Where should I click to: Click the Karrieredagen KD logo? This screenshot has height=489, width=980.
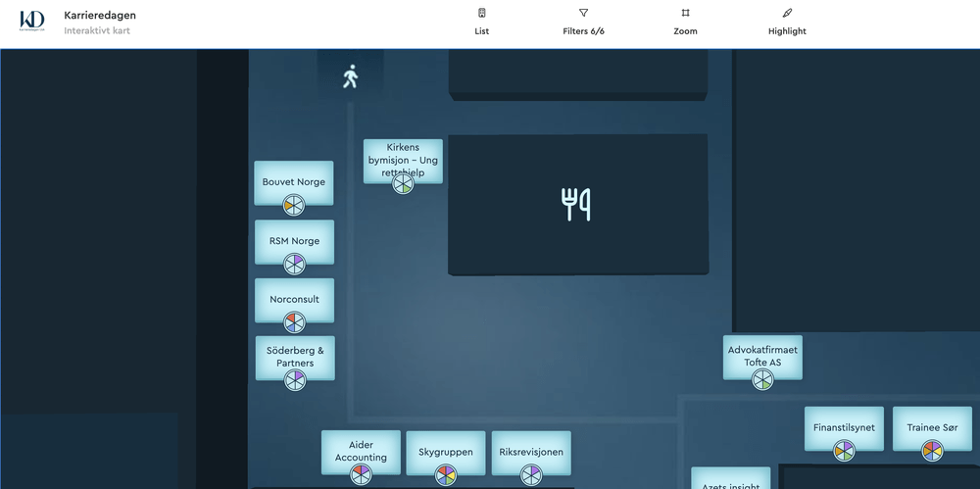click(32, 21)
